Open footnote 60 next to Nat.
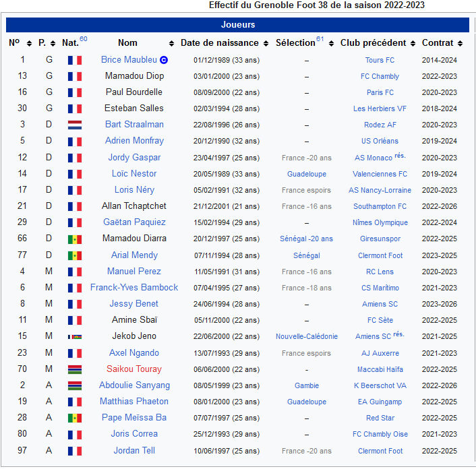Screen dimensions: 476x469 pos(83,39)
